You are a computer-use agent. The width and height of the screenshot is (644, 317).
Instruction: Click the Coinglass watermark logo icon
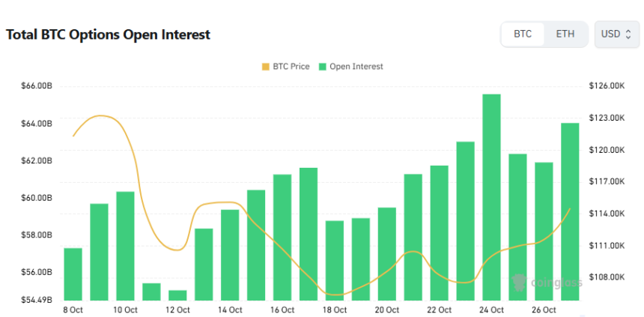point(518,283)
